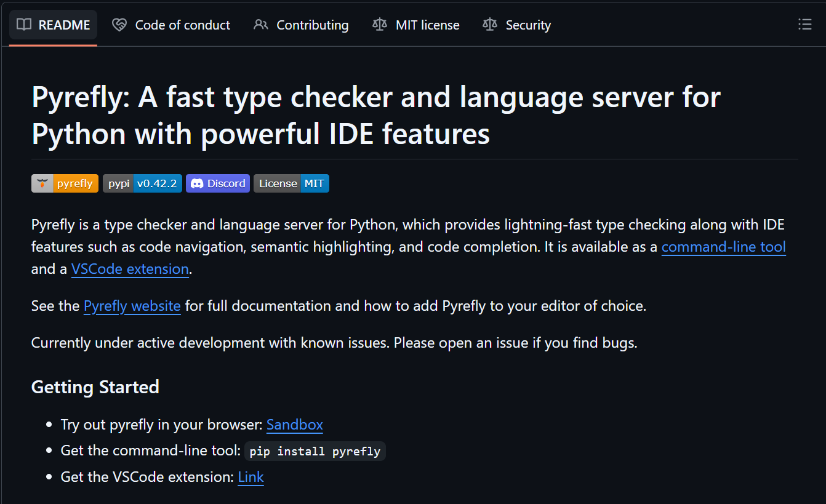Click the Pyrefly main title heading
Screen dimensions: 826x504
pyautogui.click(x=376, y=115)
